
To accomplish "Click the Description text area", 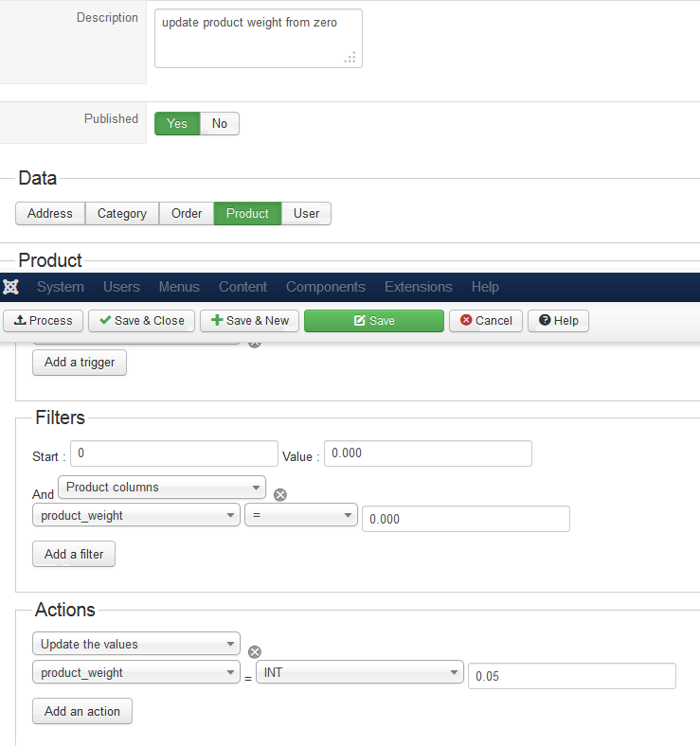I will pyautogui.click(x=258, y=39).
